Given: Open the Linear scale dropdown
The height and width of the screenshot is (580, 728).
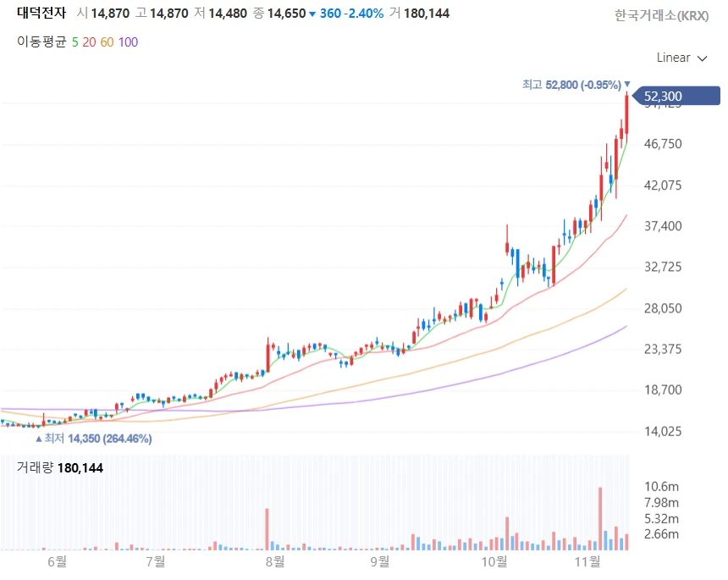Looking at the screenshot, I should (x=674, y=58).
